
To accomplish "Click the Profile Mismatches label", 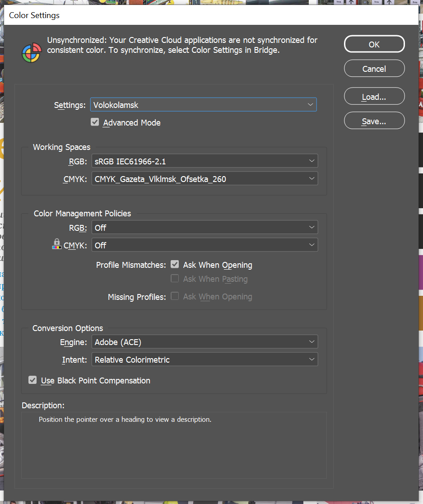I will (x=131, y=265).
